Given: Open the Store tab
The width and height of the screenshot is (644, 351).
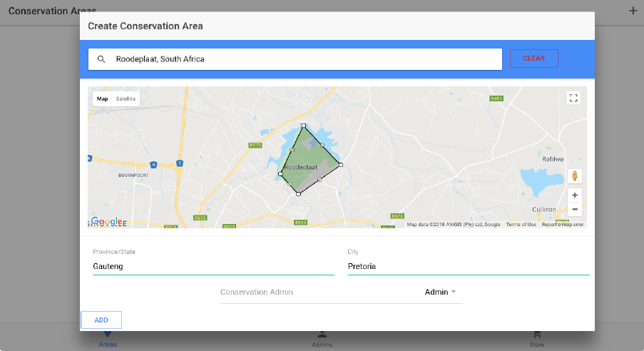Looking at the screenshot, I should pos(536,338).
